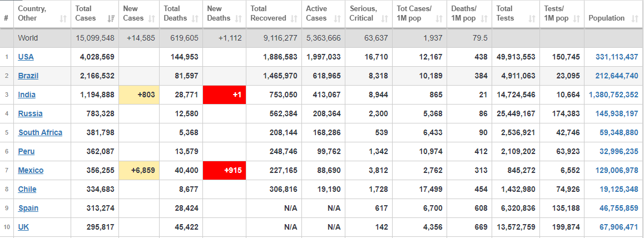
Task: Open the Chile country link
Action: pos(27,189)
